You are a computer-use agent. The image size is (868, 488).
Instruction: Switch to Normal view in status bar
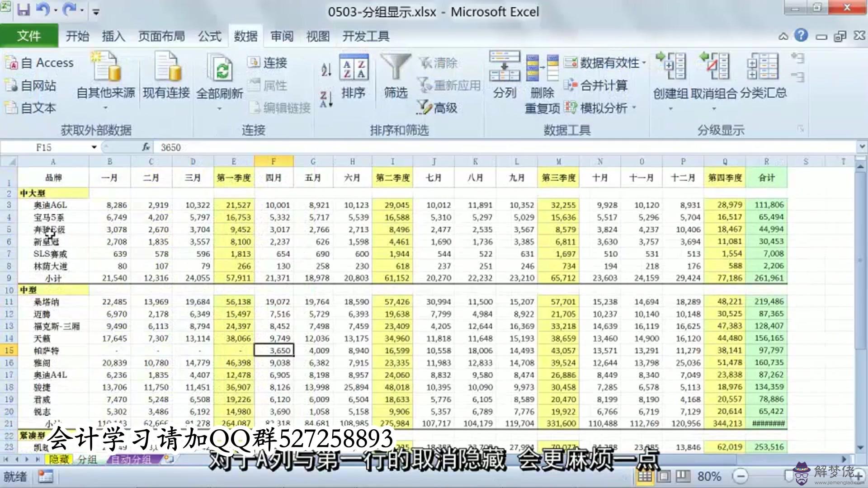click(645, 476)
